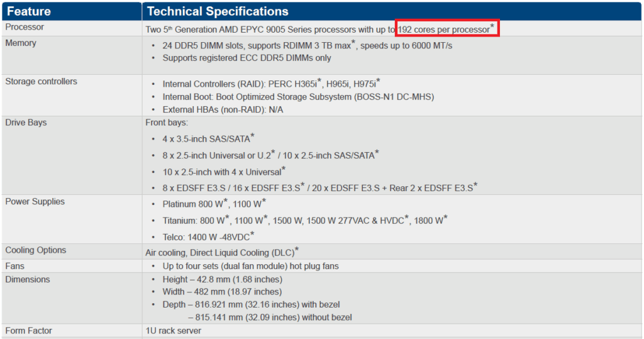
Task: Click the 'Titanium: 800 W, 1100 W, 1500 W' line
Action: click(305, 220)
